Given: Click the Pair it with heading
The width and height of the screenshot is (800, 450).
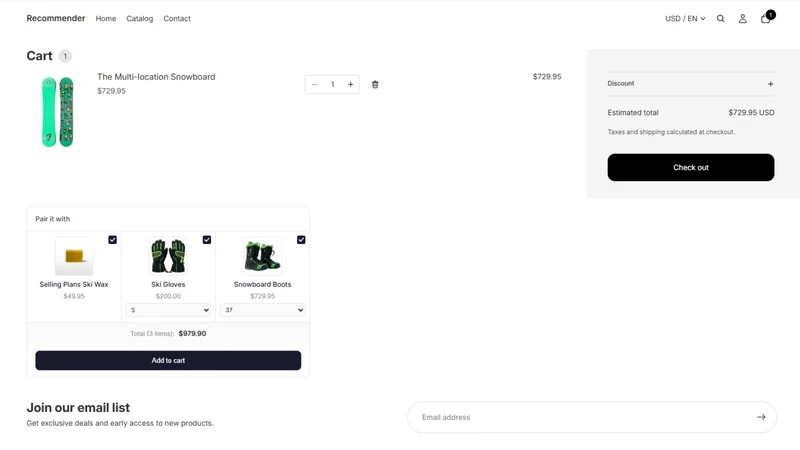Looking at the screenshot, I should [x=53, y=219].
